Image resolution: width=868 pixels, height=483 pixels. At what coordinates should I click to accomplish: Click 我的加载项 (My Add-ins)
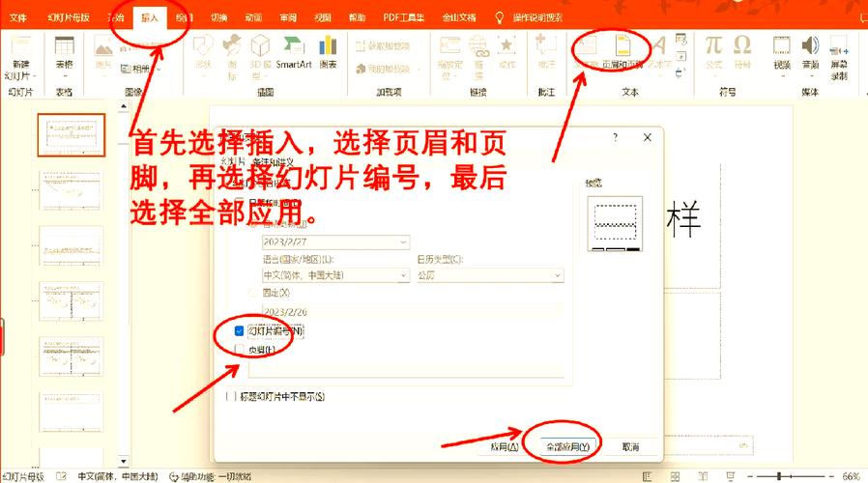(x=383, y=69)
